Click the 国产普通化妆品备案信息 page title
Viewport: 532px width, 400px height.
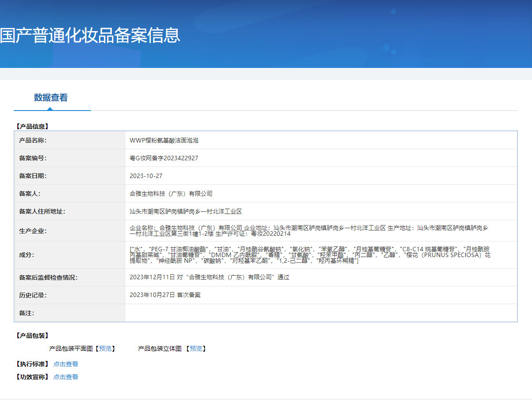[90, 36]
